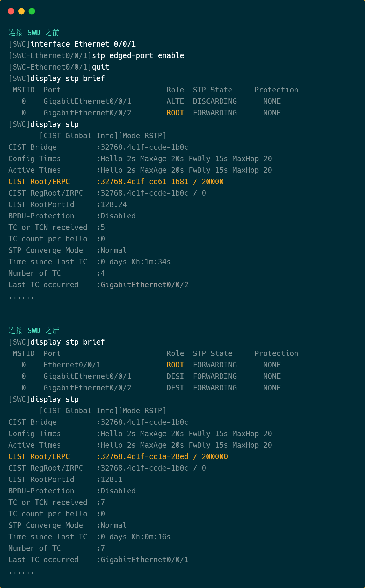Click Last TC occurred GigabitEthernet0/0/2 value
The image size is (365, 588).
pyautogui.click(x=144, y=285)
